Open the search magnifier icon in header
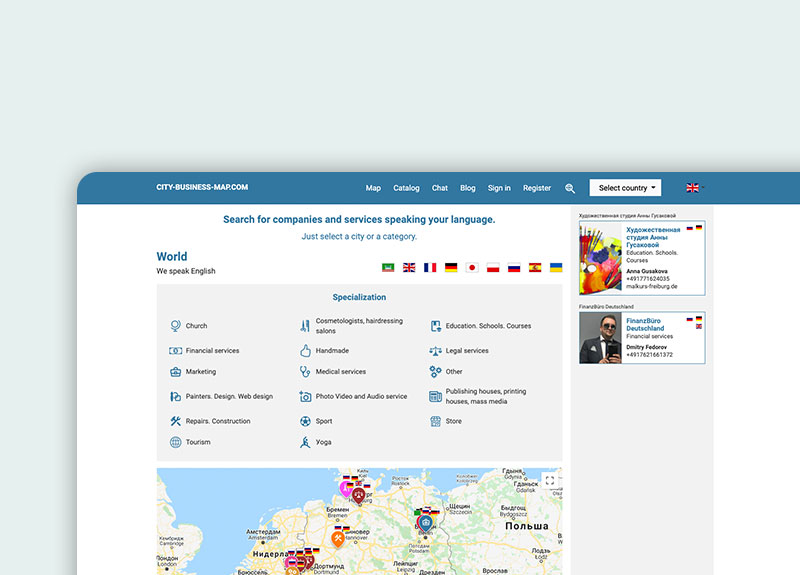 (570, 188)
